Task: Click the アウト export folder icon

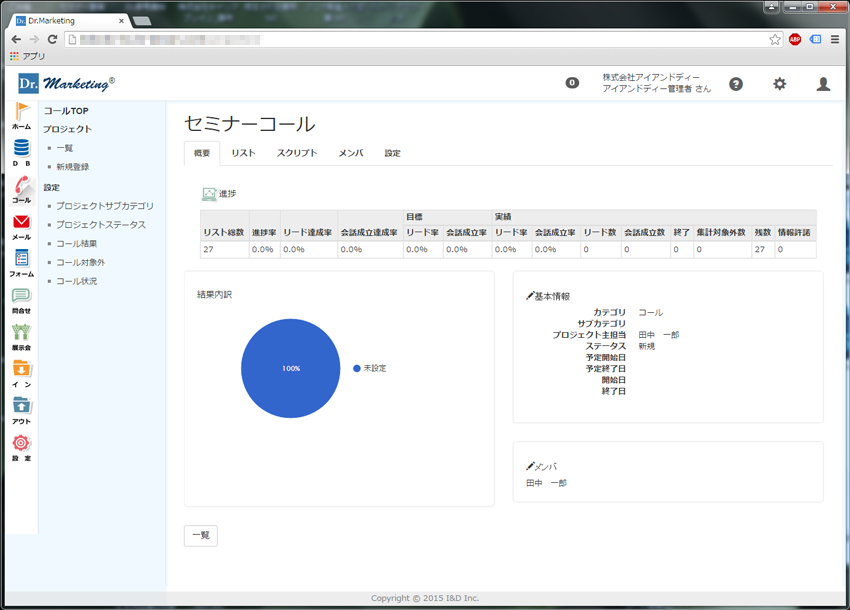Action: tap(21, 407)
